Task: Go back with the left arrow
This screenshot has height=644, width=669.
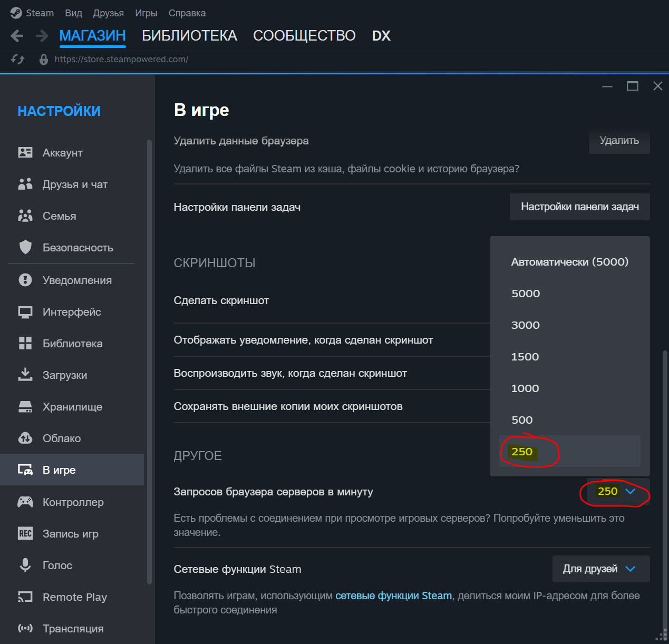Action: point(17,36)
